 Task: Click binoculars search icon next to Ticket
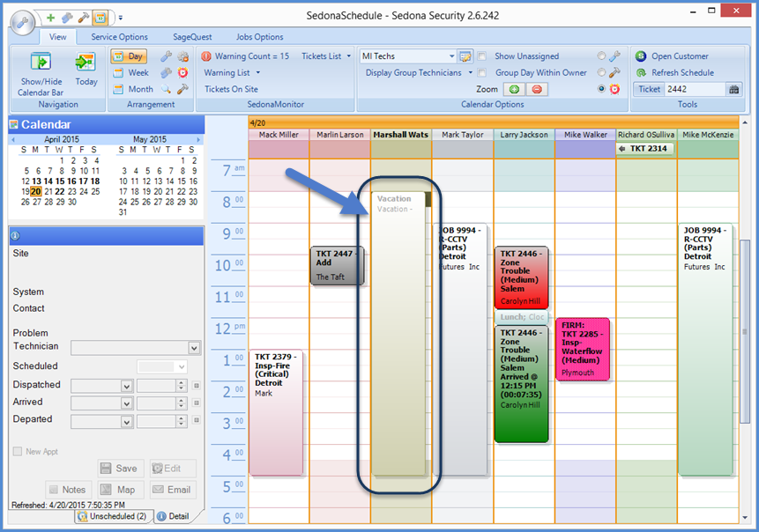[733, 90]
